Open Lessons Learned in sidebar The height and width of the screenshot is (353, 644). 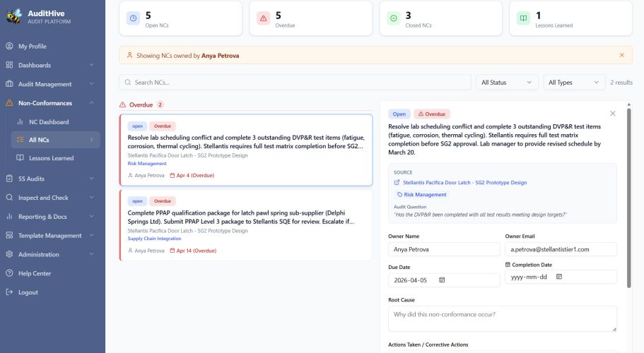[x=52, y=158]
